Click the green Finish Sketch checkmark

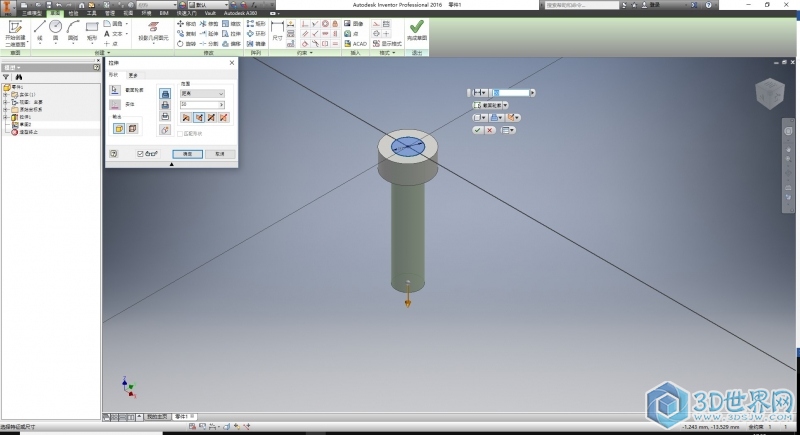coord(417,27)
